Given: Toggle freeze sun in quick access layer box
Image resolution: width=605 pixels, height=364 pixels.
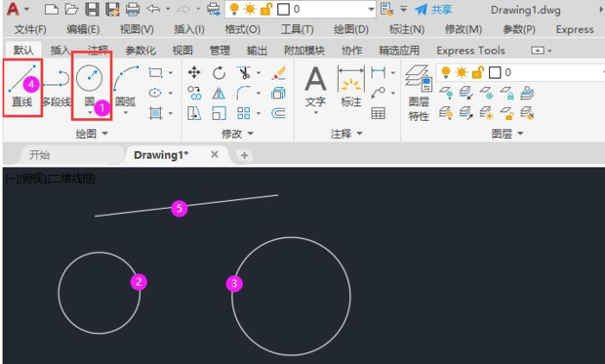Looking at the screenshot, I should point(250,9).
